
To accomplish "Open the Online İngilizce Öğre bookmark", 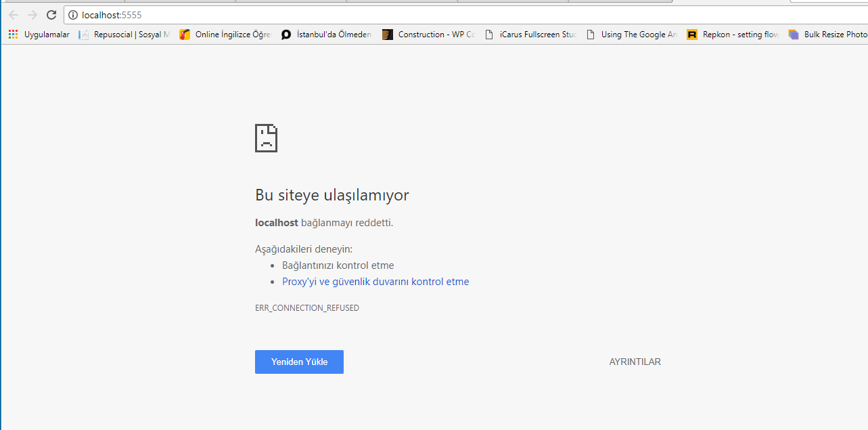I will (x=225, y=35).
